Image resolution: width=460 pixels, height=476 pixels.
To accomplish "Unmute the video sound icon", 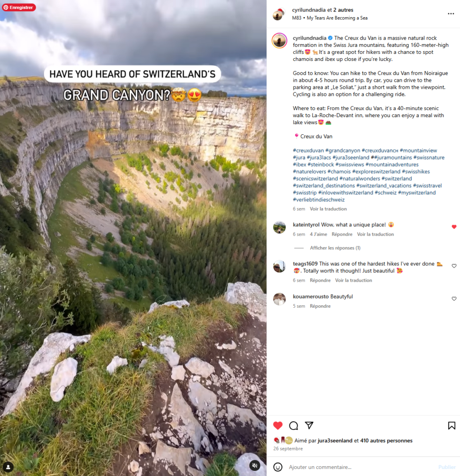I will 255,465.
